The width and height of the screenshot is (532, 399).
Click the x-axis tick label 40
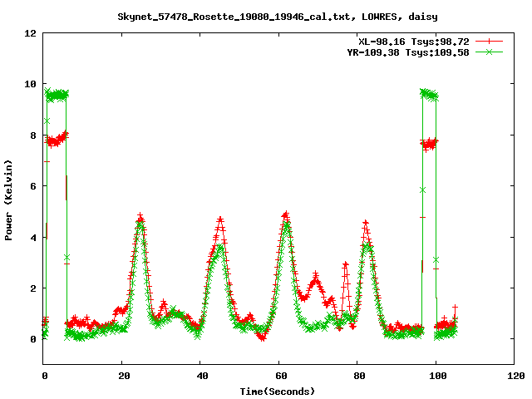(x=202, y=376)
